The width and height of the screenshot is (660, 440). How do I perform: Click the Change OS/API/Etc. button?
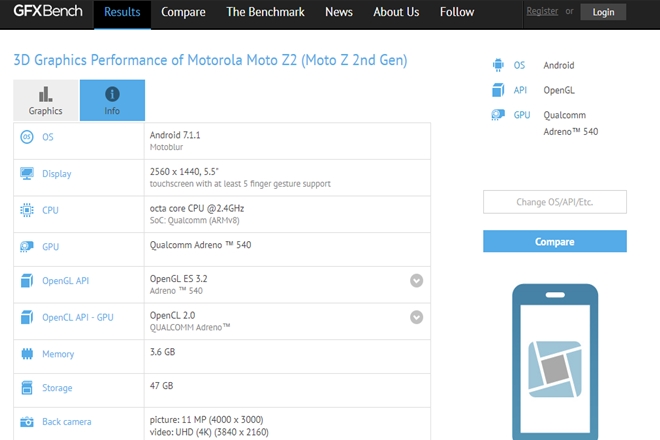pos(555,202)
